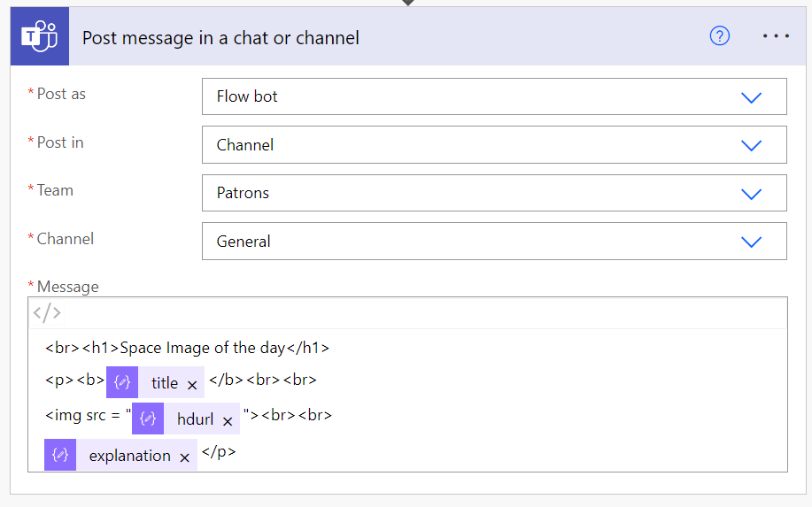Open the help question mark icon
Screen dimensions: 812x507
pos(720,36)
